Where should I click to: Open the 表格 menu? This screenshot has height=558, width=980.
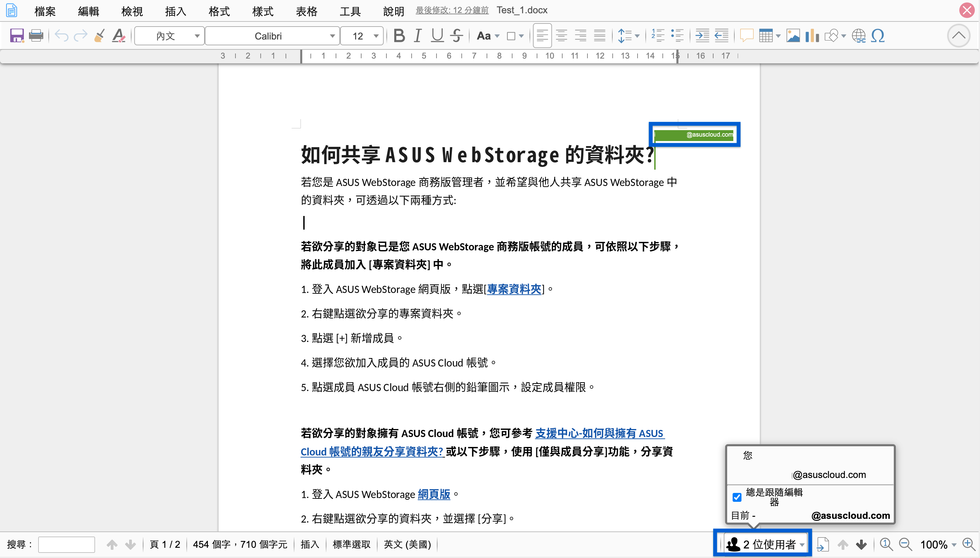pos(307,11)
